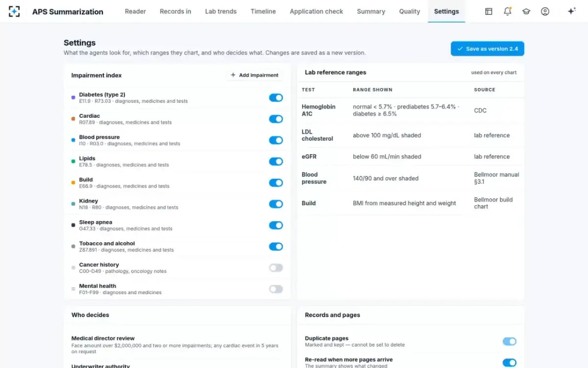Toggle the Duplicate pages switch
This screenshot has height=368, width=588.
click(x=510, y=342)
